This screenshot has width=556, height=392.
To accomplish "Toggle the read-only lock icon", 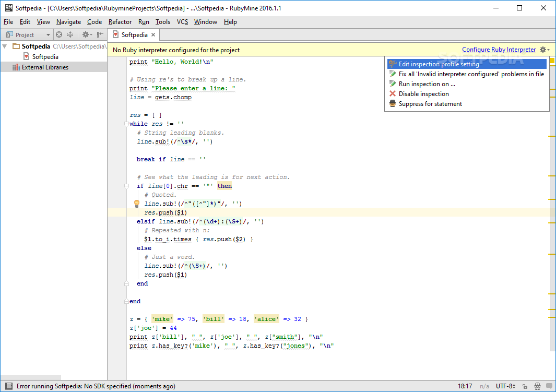I will [x=525, y=386].
